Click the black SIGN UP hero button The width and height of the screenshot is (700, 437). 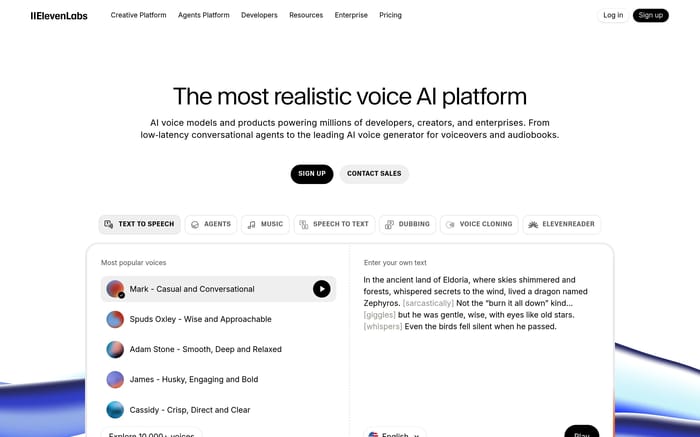312,174
